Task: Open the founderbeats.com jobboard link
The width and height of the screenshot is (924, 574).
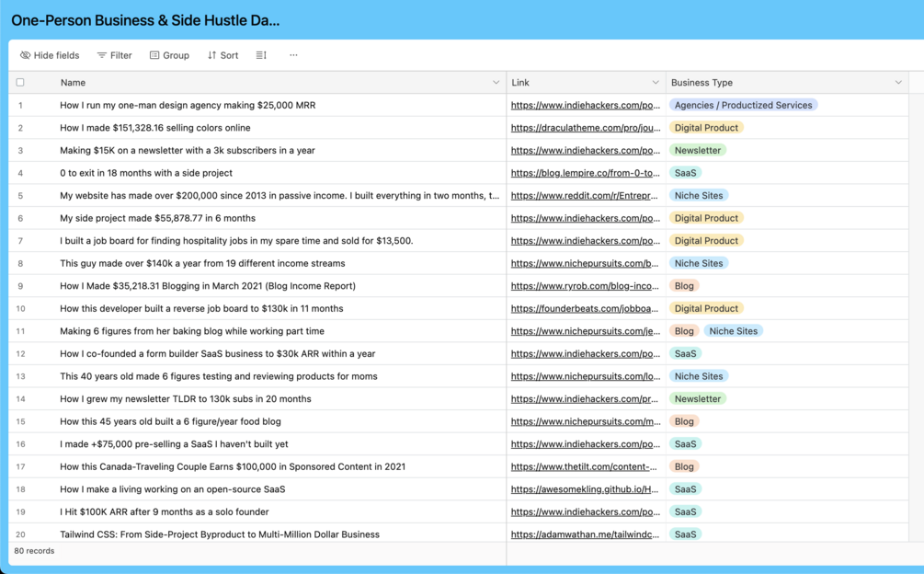Action: click(585, 309)
